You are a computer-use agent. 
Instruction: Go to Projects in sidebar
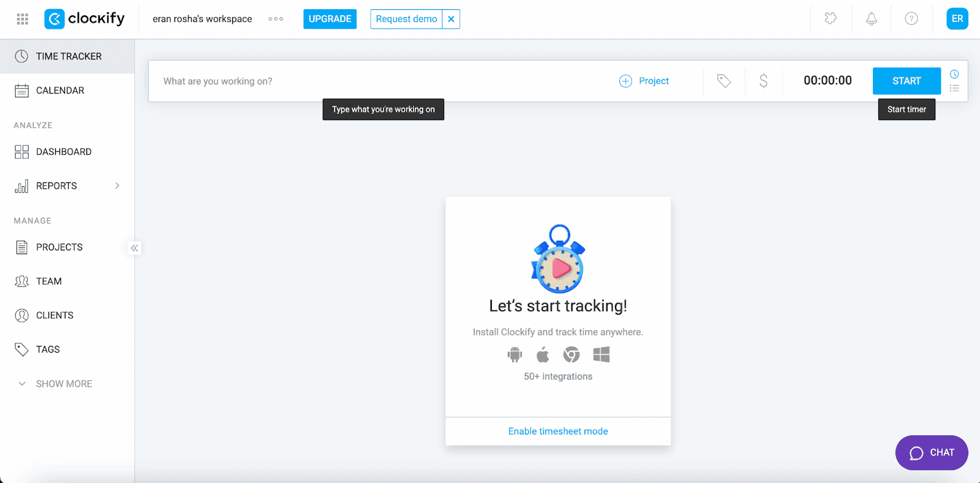click(59, 247)
